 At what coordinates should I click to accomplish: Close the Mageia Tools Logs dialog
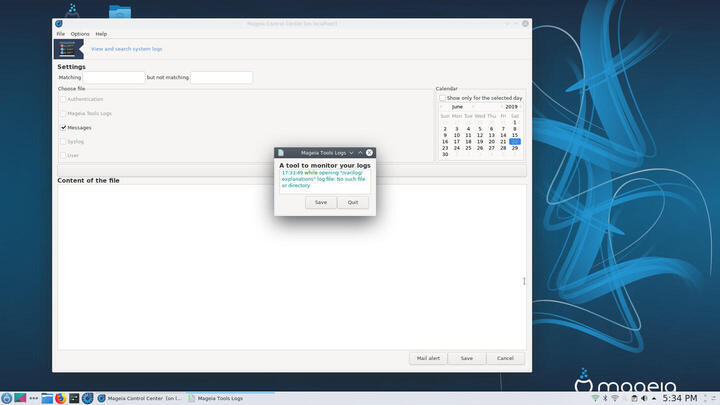(x=369, y=152)
